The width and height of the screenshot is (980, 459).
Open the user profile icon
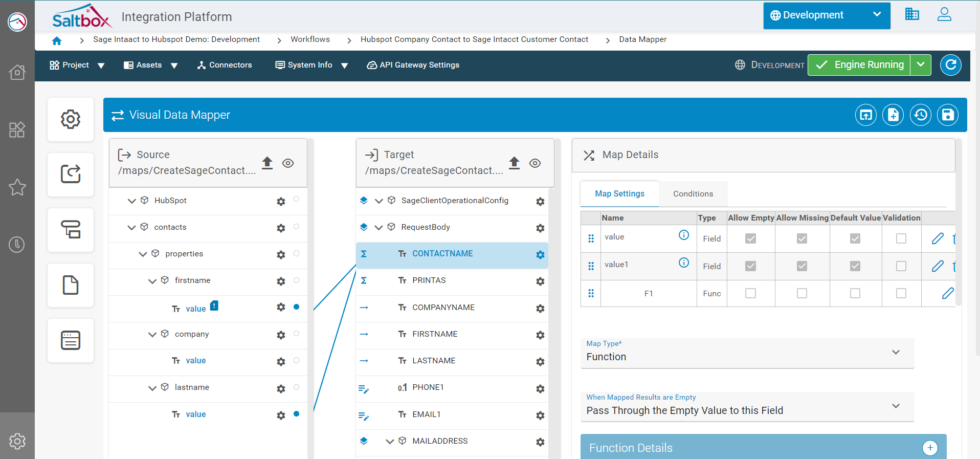(944, 15)
